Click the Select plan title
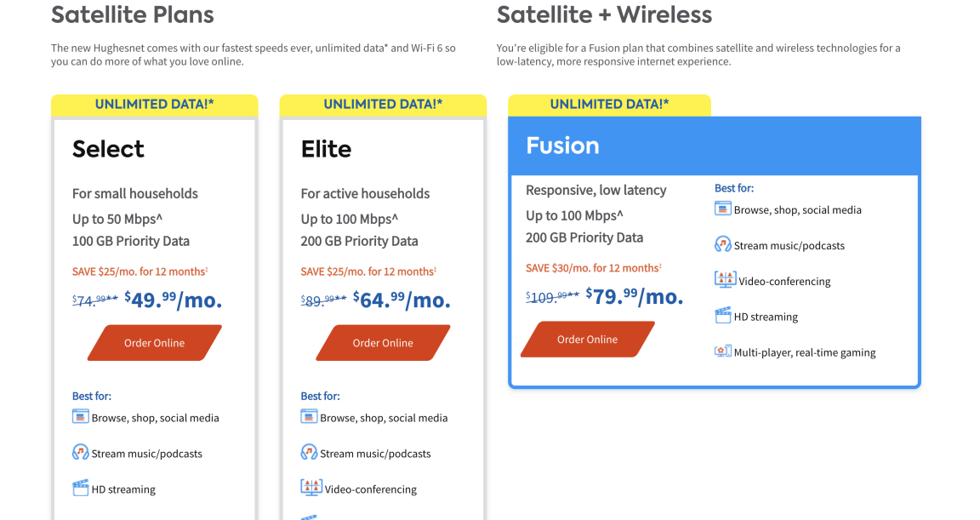This screenshot has height=520, width=980. 108,149
